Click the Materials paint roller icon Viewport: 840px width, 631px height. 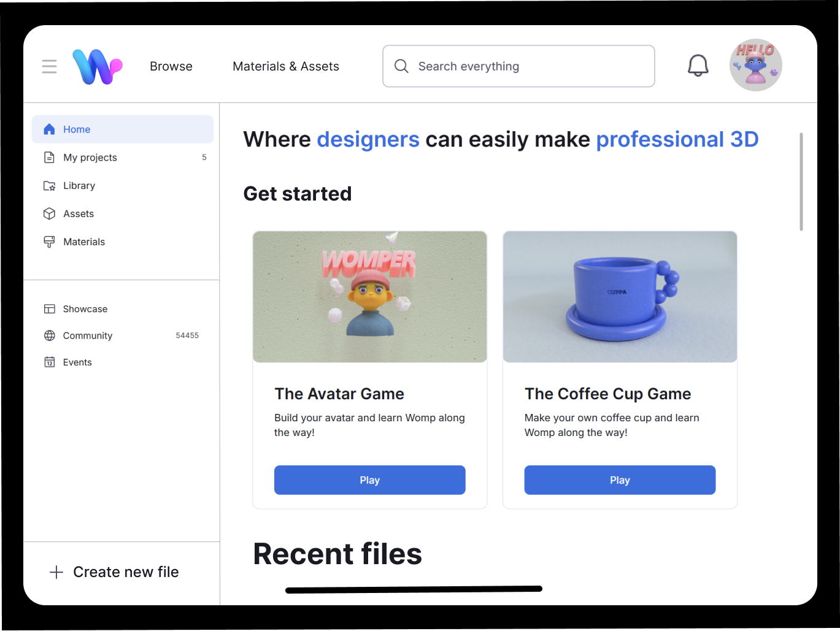50,242
